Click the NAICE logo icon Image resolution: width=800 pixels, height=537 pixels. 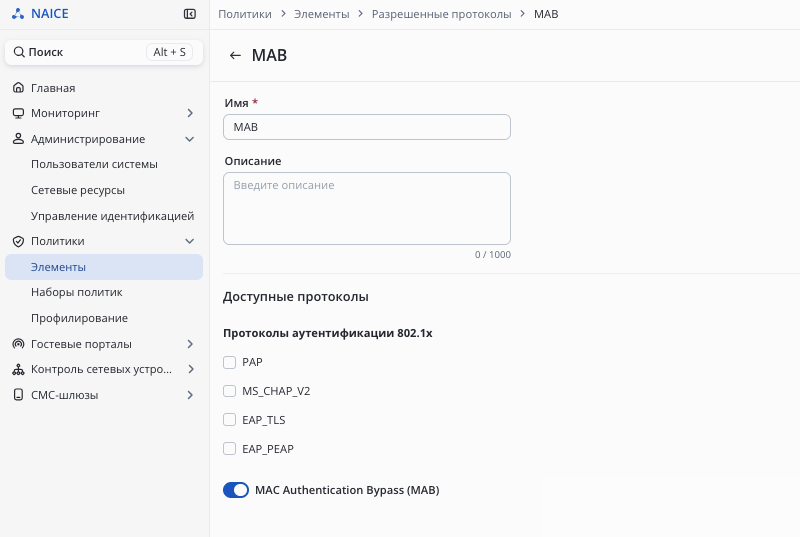click(18, 14)
